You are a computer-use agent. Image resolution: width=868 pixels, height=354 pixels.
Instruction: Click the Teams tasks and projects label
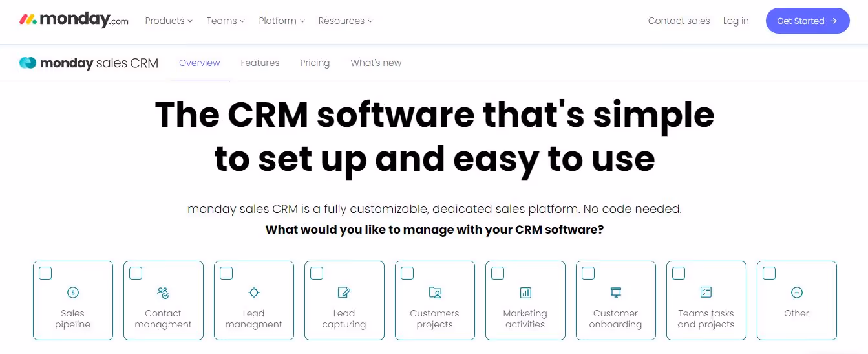706,319
